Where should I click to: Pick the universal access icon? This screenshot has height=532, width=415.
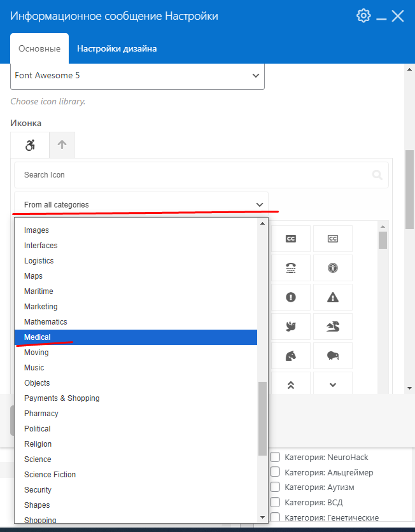tap(332, 268)
